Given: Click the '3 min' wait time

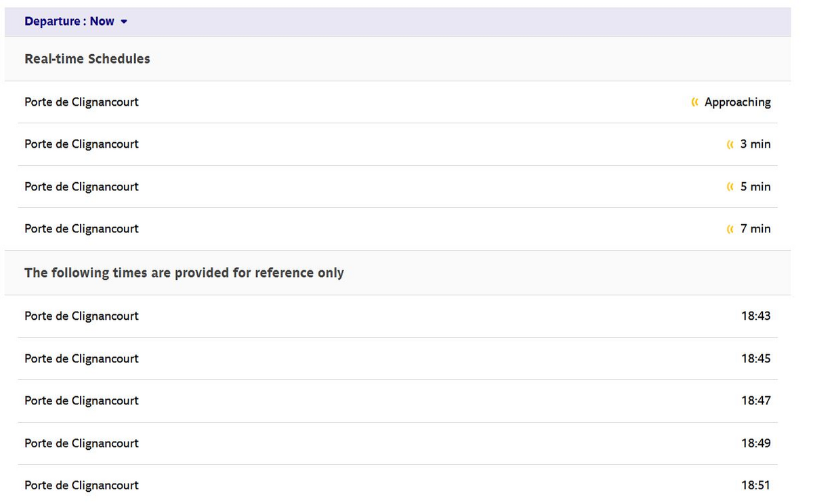Looking at the screenshot, I should click(x=755, y=144).
